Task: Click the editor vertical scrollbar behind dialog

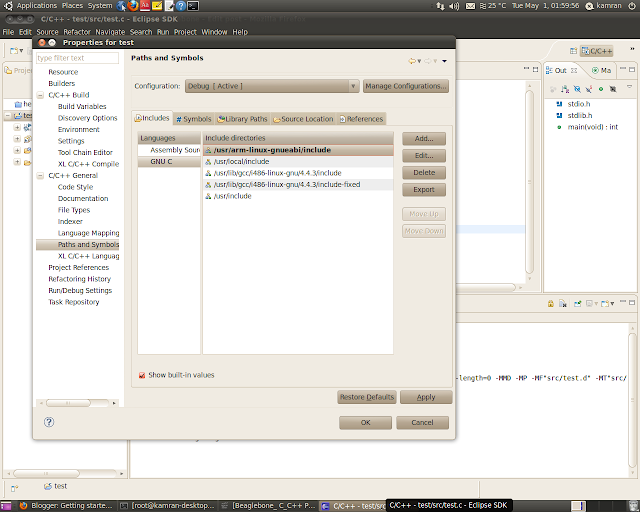Action: point(529,182)
